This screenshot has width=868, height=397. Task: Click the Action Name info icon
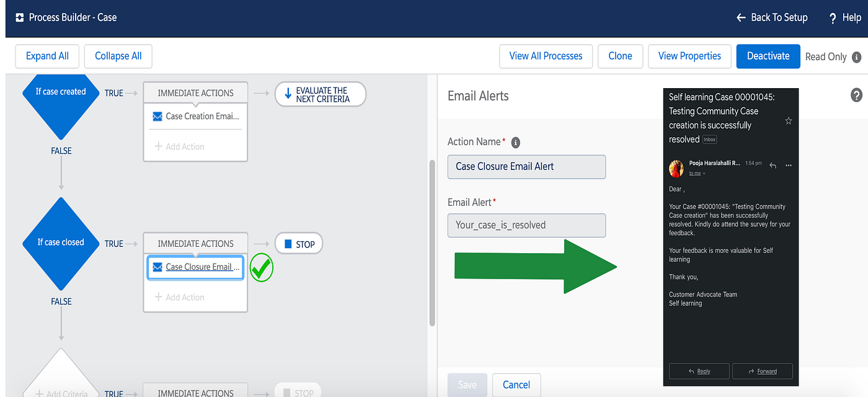515,142
